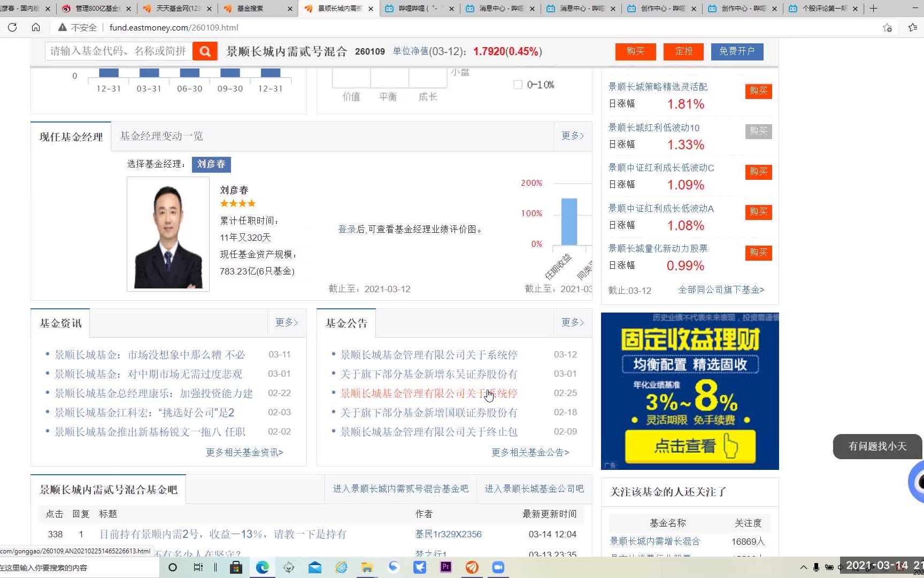Screen dimensions: 924x578
Task: Launch Microsoft Store from taskbar
Action: point(236,567)
